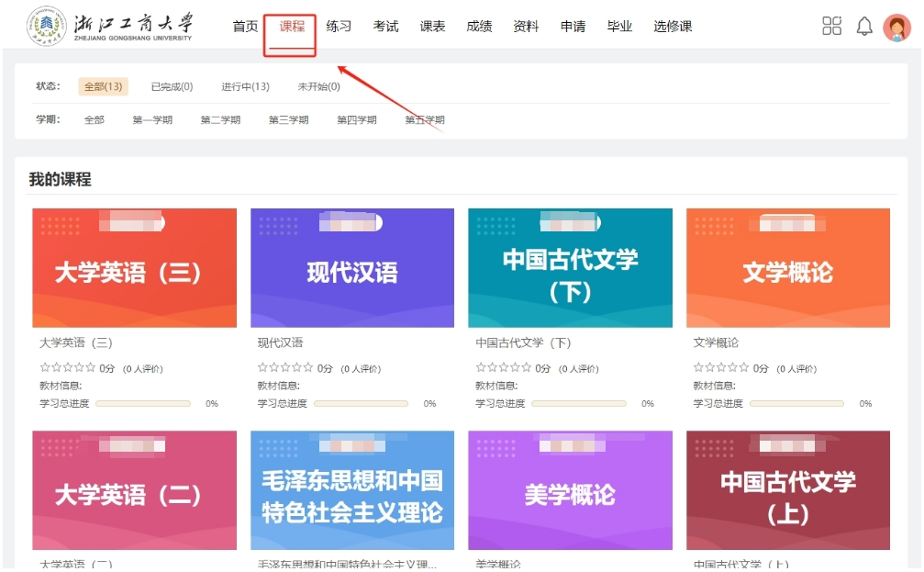The image size is (924, 572).
Task: Select the 全部(13) status filter
Action: point(103,87)
